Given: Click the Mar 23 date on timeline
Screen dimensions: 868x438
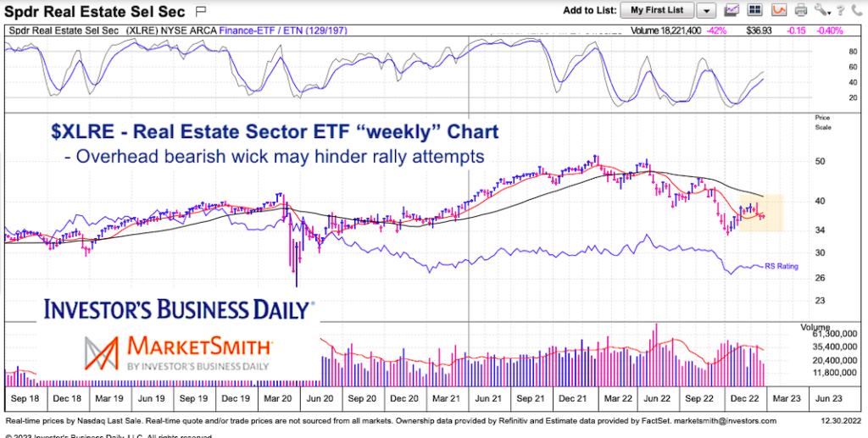Looking at the screenshot, I should click(x=786, y=399).
